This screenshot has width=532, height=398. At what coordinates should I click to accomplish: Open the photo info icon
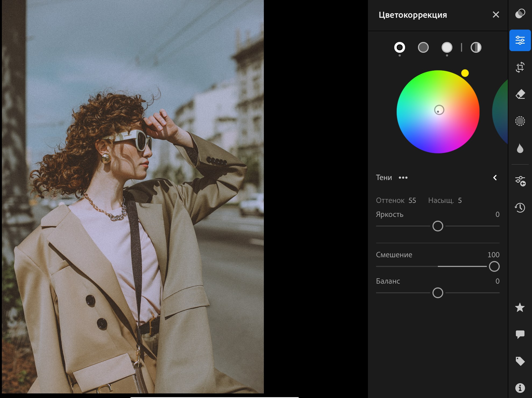520,388
